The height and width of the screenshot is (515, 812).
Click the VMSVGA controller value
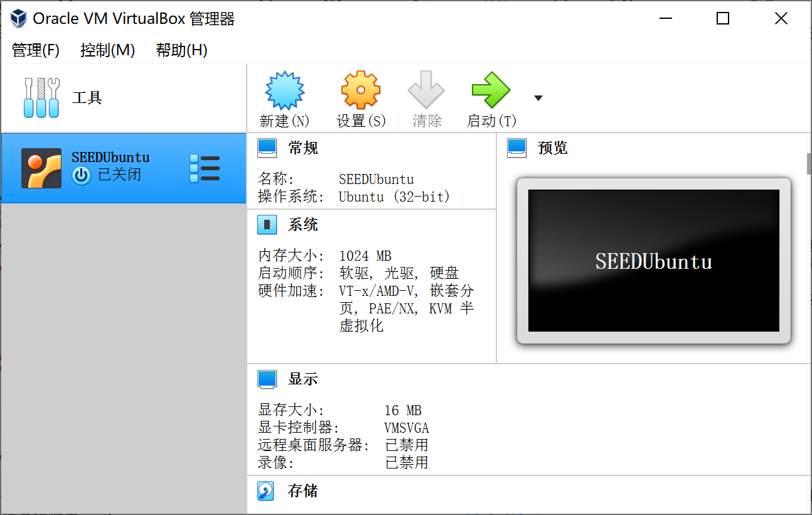pos(407,428)
